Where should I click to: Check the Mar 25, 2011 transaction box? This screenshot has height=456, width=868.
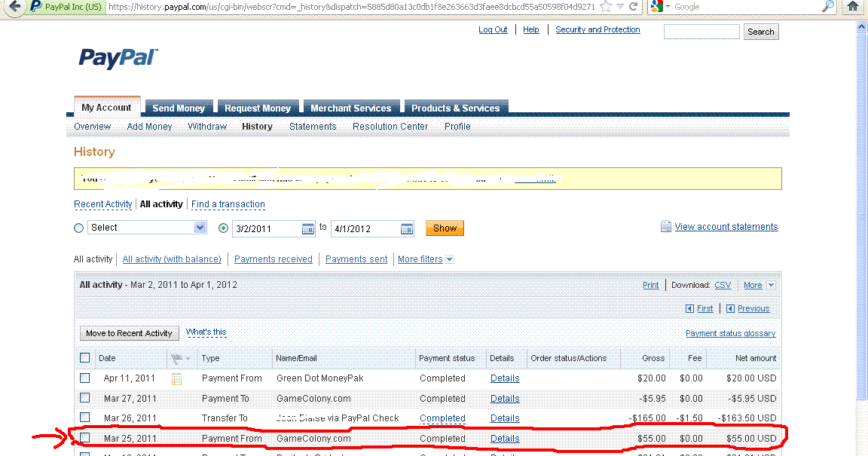pyautogui.click(x=84, y=438)
